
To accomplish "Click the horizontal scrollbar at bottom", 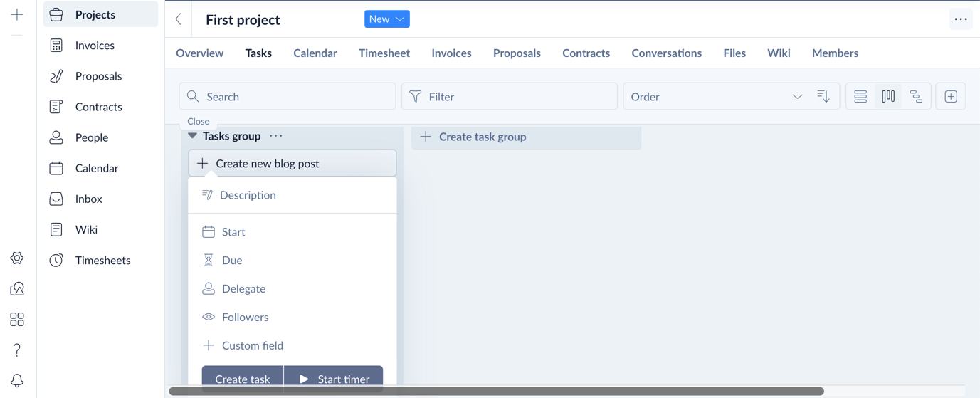I will tap(496, 391).
